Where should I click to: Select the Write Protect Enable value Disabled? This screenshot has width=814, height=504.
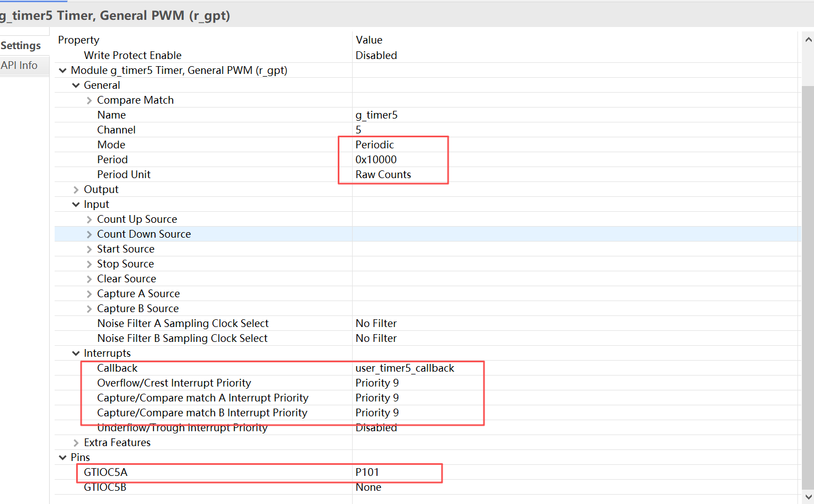click(x=376, y=55)
